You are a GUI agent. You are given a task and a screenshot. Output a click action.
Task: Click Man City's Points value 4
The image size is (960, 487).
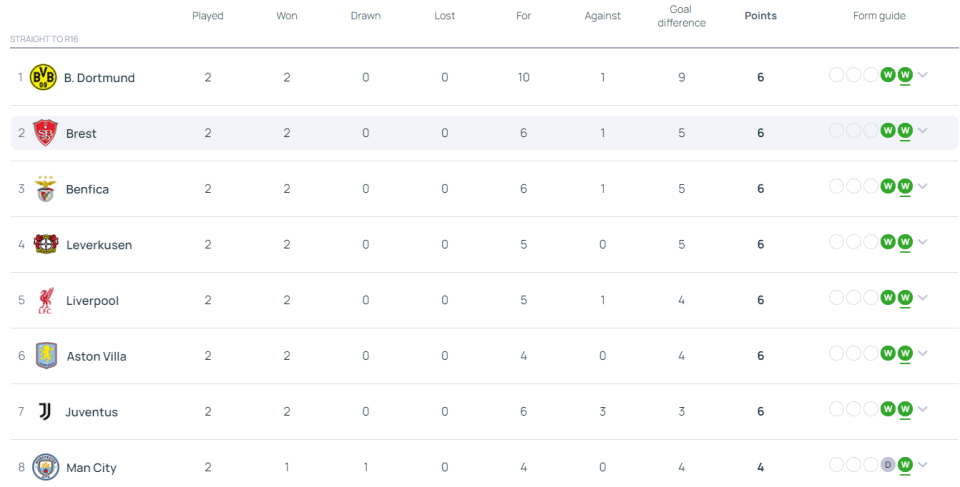click(760, 467)
